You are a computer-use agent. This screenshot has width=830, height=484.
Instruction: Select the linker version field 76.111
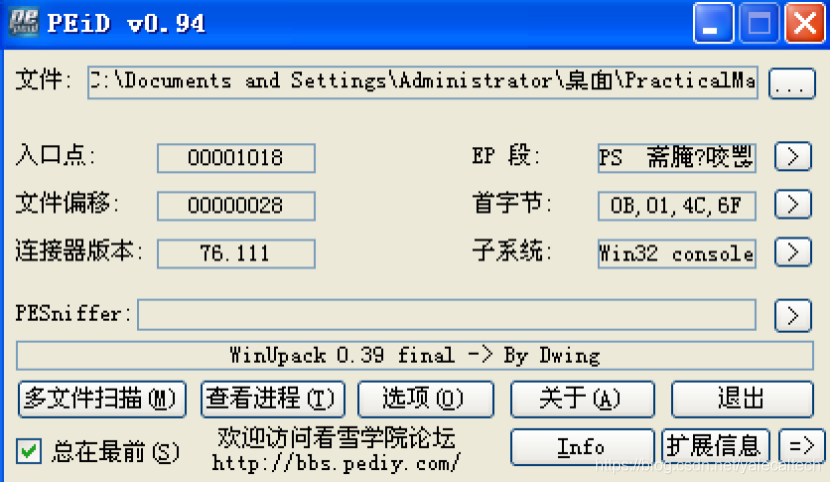(x=236, y=253)
